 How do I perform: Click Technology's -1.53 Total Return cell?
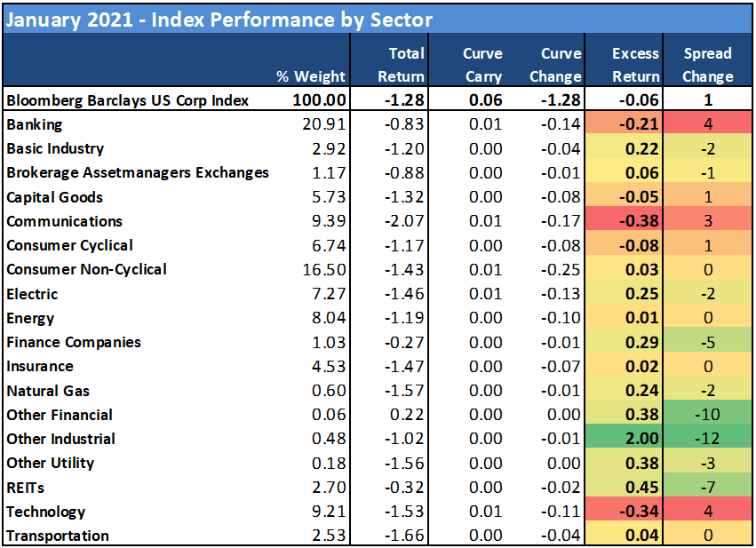[x=405, y=512]
